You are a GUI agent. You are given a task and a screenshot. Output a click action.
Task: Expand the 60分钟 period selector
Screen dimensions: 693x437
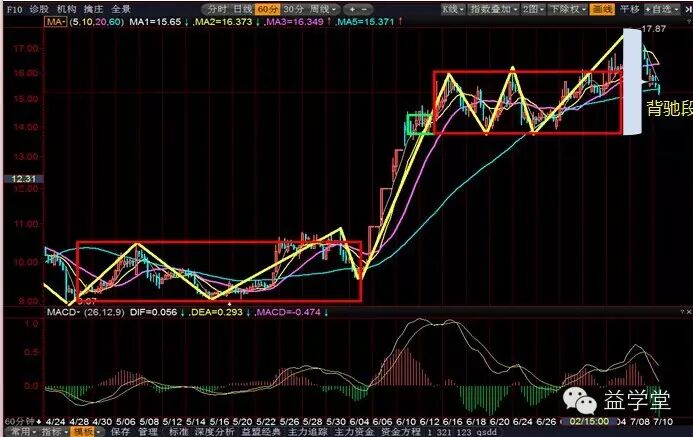click(x=23, y=422)
